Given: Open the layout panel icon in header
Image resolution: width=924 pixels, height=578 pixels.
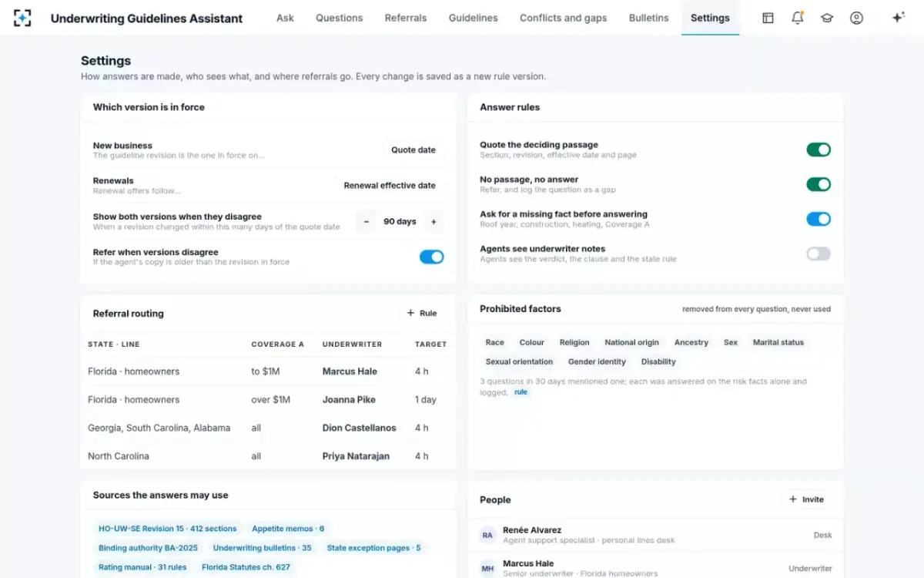Looking at the screenshot, I should click(x=768, y=18).
